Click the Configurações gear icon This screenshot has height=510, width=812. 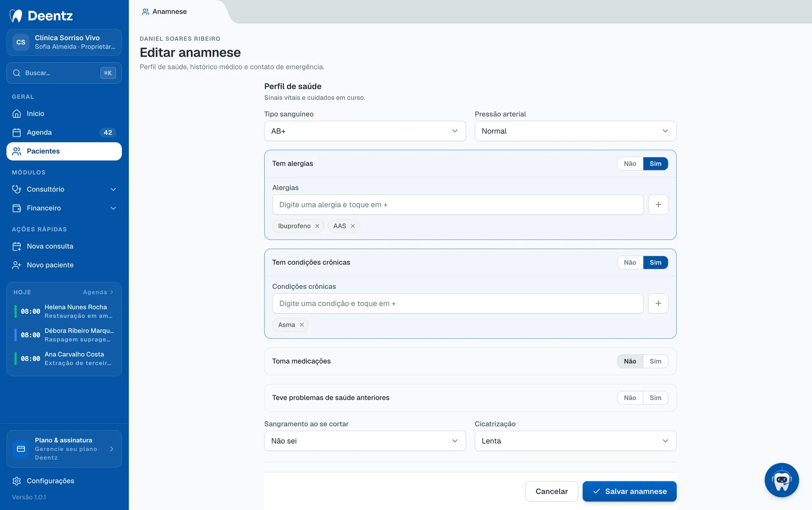pos(17,481)
